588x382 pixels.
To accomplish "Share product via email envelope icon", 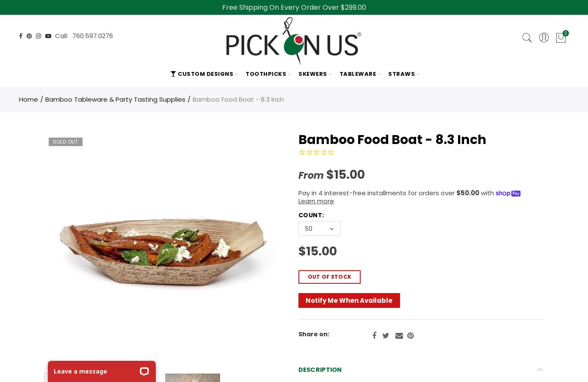I will [399, 336].
